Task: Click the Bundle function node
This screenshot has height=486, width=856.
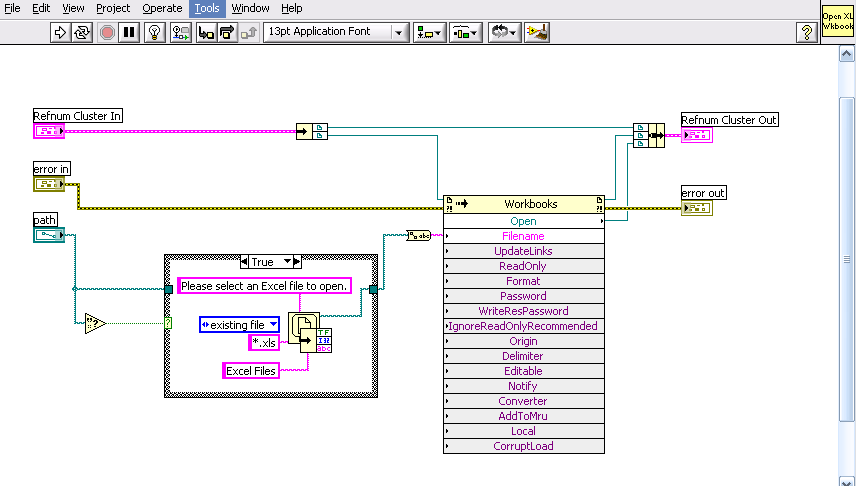Action: click(649, 135)
